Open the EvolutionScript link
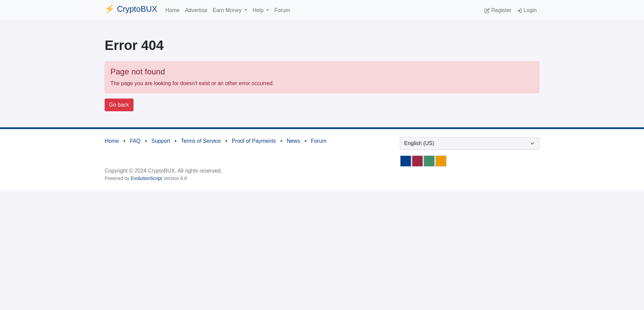The image size is (644, 310). click(146, 178)
